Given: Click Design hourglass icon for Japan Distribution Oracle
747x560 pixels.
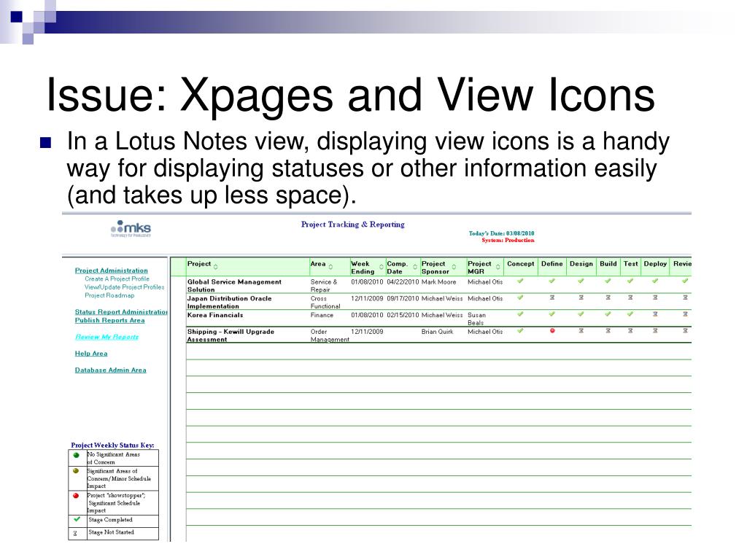Looking at the screenshot, I should [x=581, y=297].
